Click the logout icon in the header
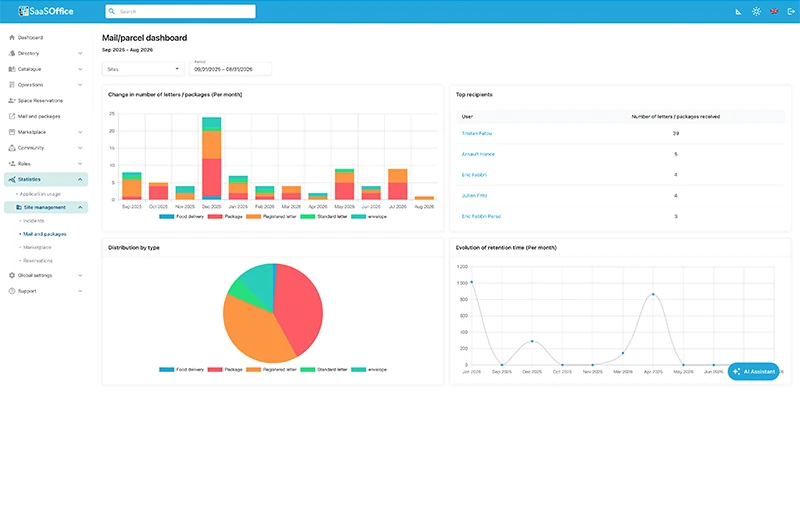The width and height of the screenshot is (800, 505). pos(791,11)
